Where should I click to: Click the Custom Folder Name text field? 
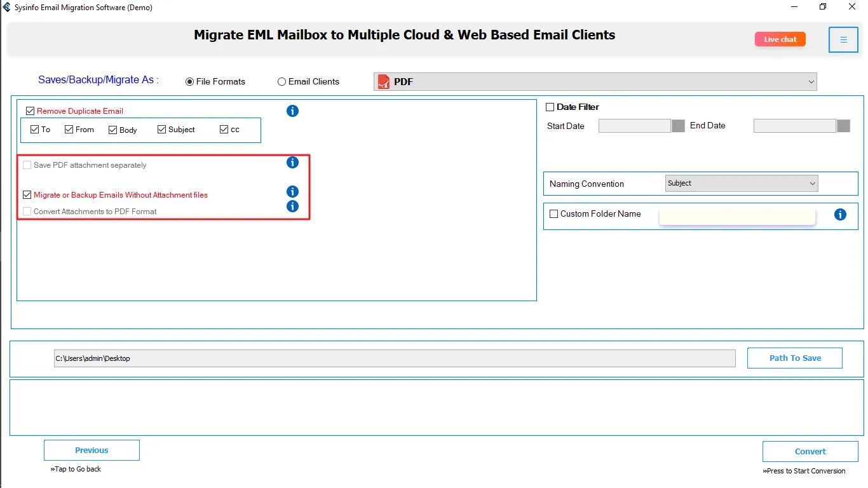737,215
